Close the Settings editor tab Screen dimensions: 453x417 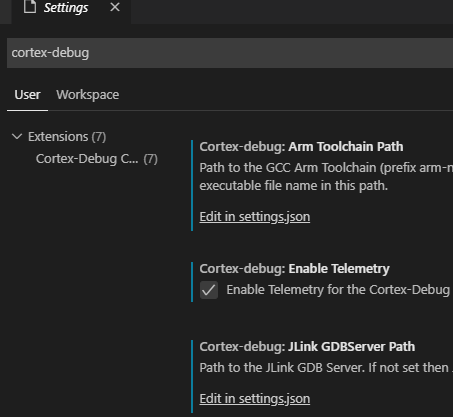(x=115, y=7)
